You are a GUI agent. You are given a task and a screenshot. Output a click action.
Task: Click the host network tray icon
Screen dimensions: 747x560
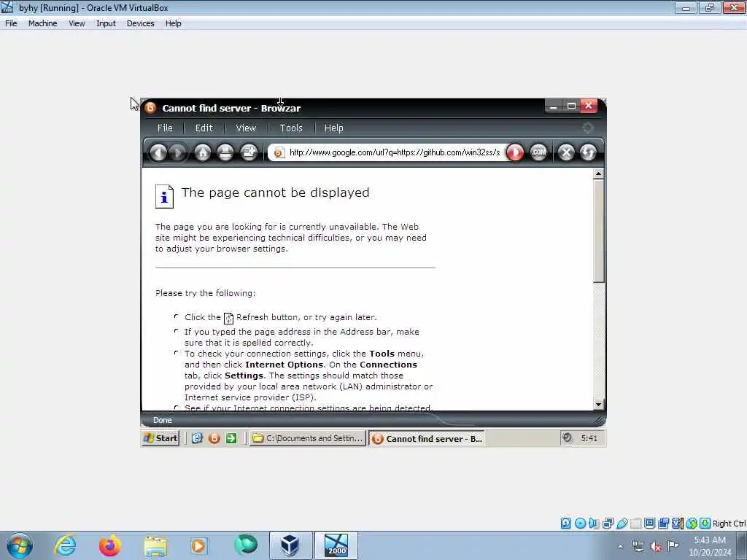coord(638,546)
